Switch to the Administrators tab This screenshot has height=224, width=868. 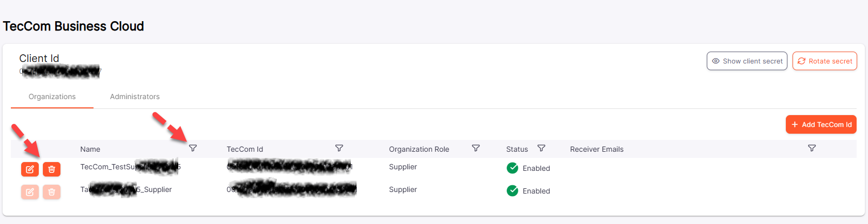pos(135,97)
